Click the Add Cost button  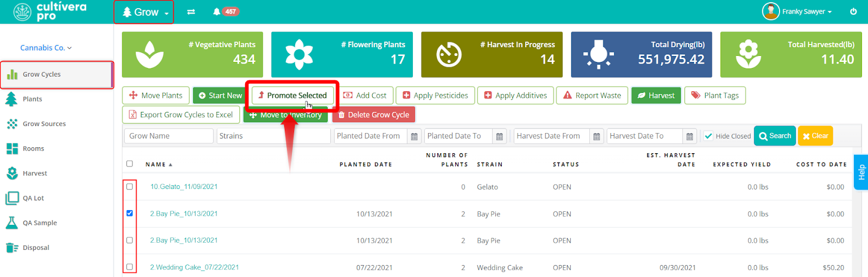(366, 96)
